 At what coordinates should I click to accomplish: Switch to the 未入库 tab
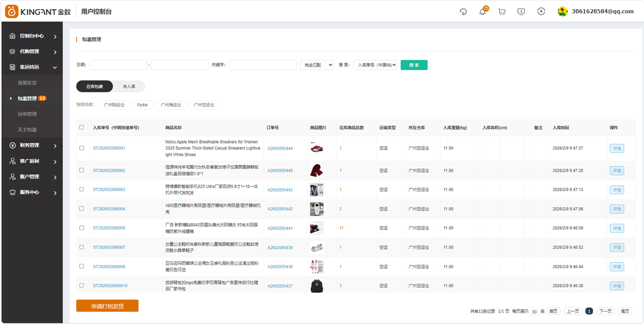point(129,86)
